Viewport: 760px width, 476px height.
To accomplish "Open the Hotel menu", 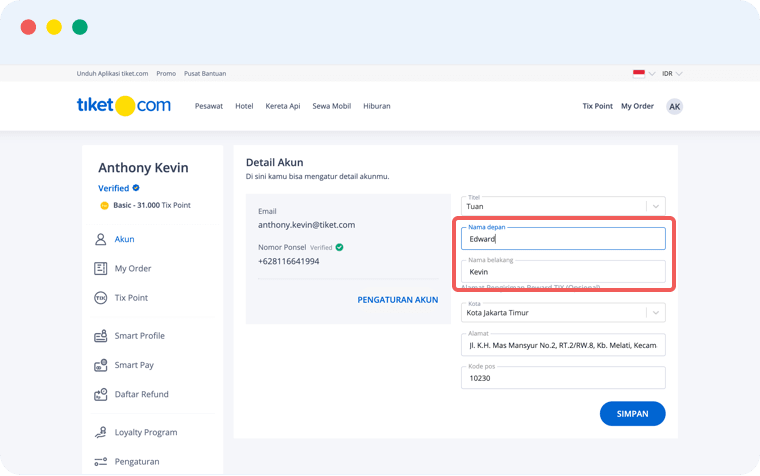I will tap(244, 106).
